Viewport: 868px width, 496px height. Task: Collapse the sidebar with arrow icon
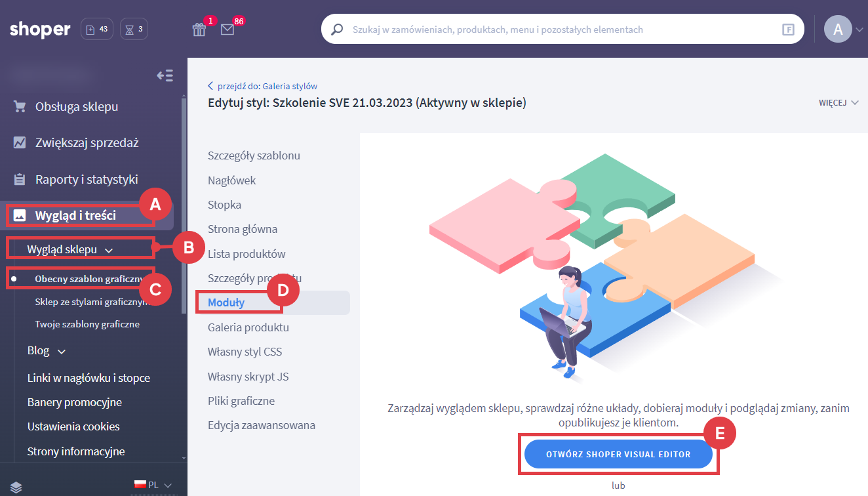(x=165, y=75)
